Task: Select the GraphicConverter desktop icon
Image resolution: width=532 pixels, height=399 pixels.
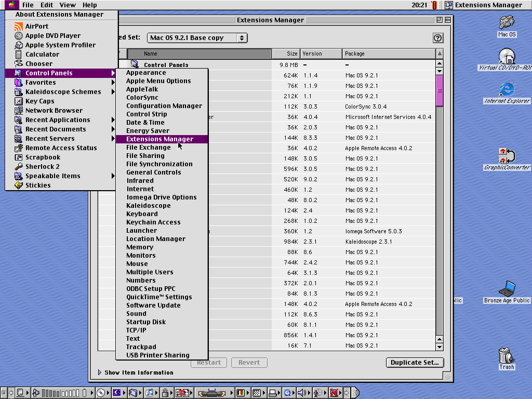Action: [x=507, y=156]
